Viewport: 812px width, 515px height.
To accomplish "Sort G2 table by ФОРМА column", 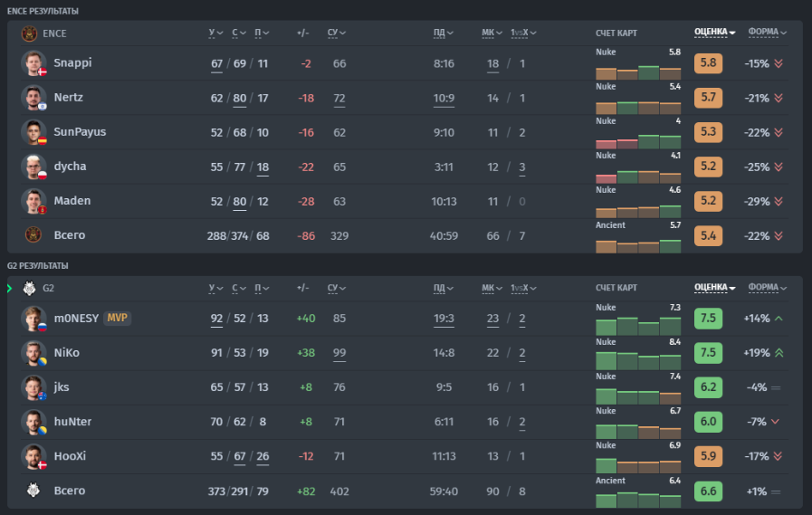I will [768, 287].
